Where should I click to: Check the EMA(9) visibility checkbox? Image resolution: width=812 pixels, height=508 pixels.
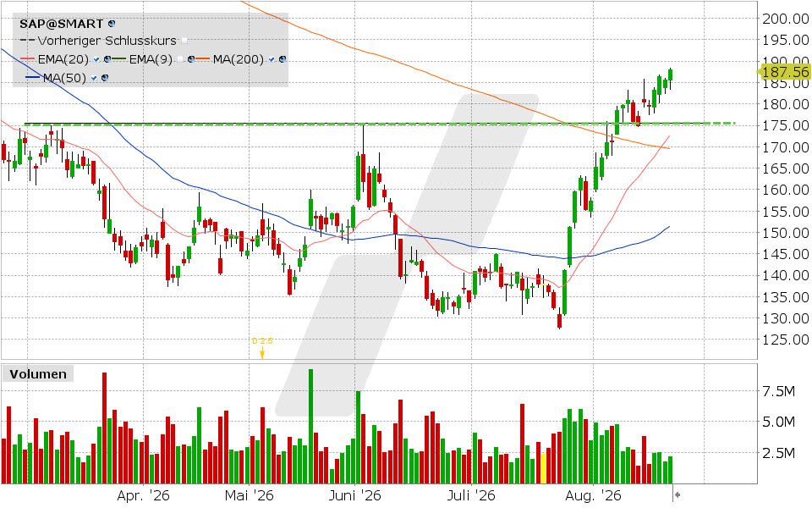click(180, 59)
